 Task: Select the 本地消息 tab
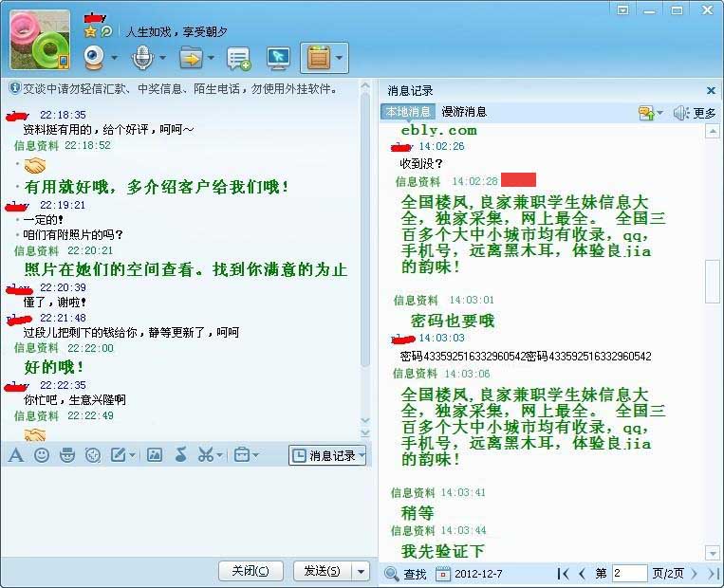[x=407, y=112]
